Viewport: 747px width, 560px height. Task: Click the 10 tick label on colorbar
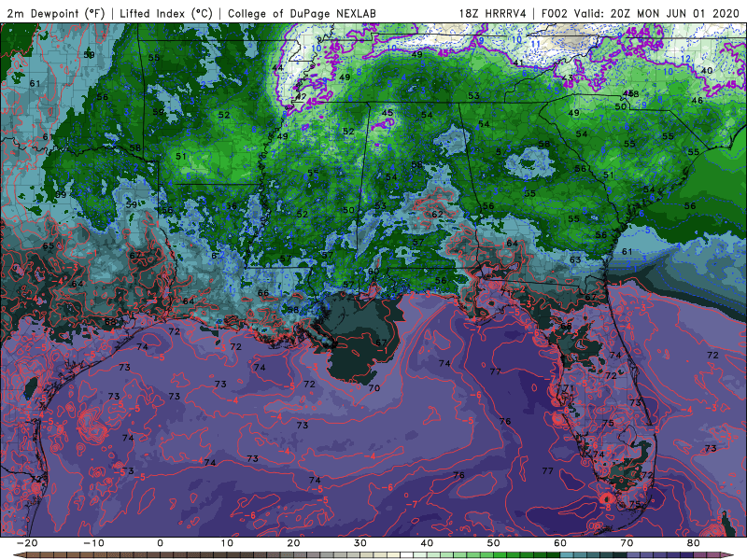(227, 543)
